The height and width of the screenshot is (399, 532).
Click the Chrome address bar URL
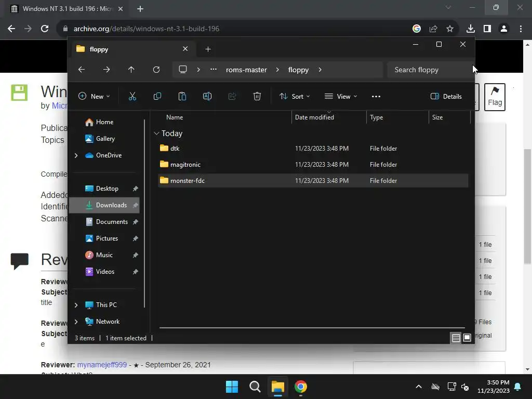click(146, 29)
